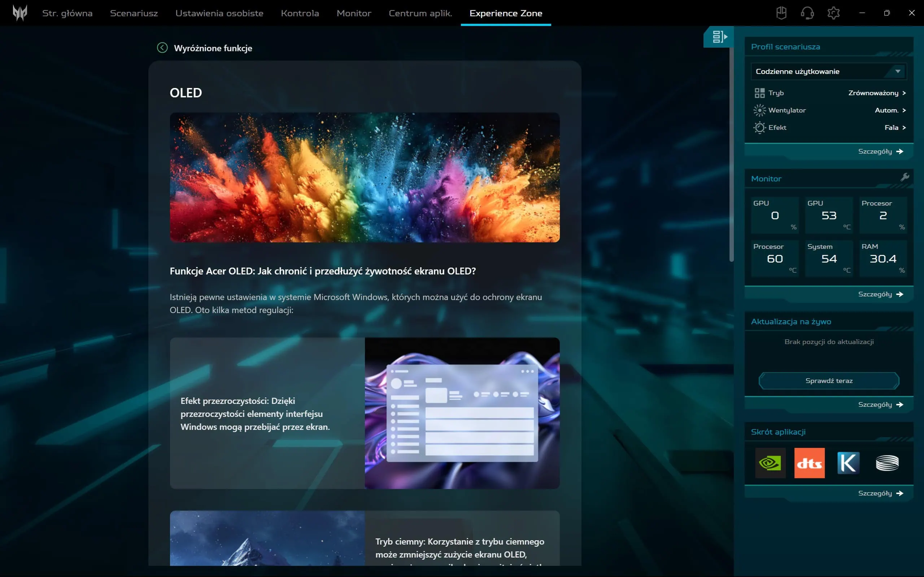
Task: Launch the DTS app shortcut
Action: [809, 463]
